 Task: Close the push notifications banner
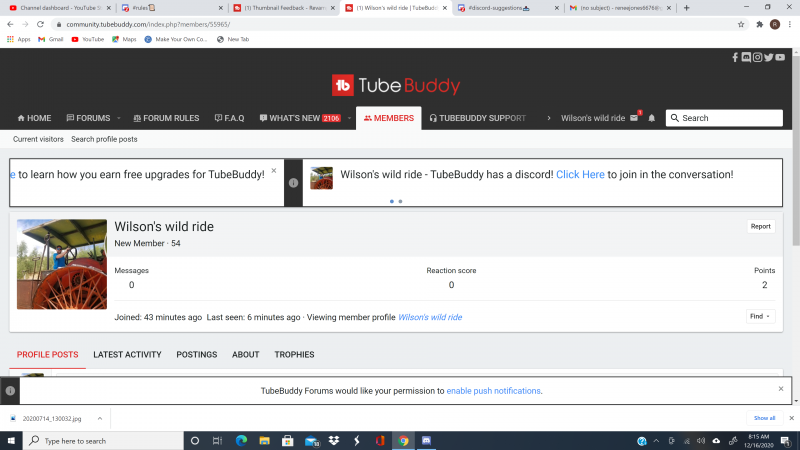click(781, 388)
